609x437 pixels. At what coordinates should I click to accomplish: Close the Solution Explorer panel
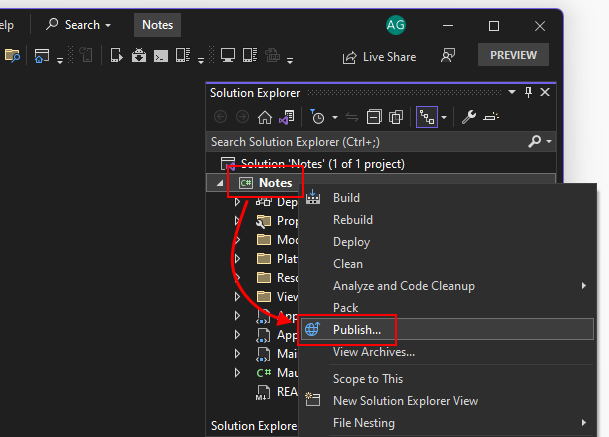[545, 92]
